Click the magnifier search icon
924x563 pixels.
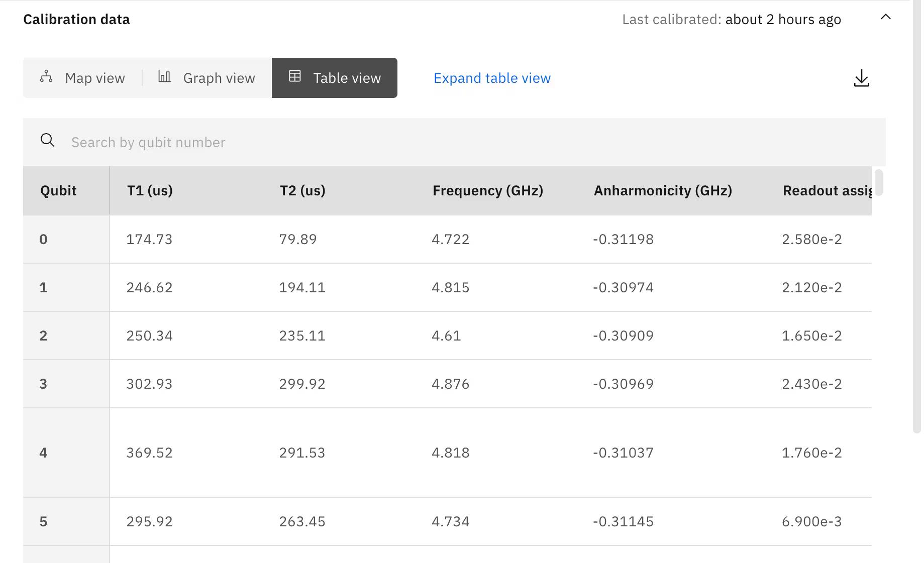click(x=47, y=140)
